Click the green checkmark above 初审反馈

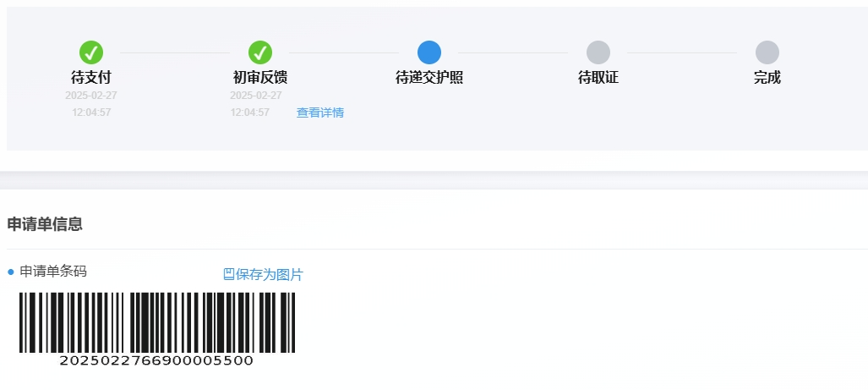pyautogui.click(x=260, y=52)
